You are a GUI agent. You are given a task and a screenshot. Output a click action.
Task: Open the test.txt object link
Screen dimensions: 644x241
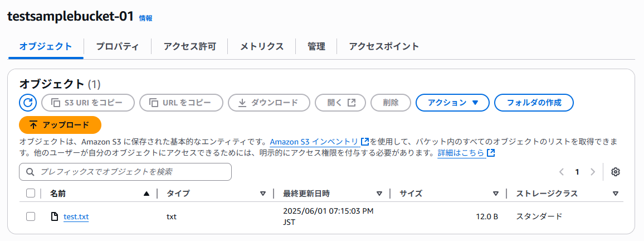point(76,217)
